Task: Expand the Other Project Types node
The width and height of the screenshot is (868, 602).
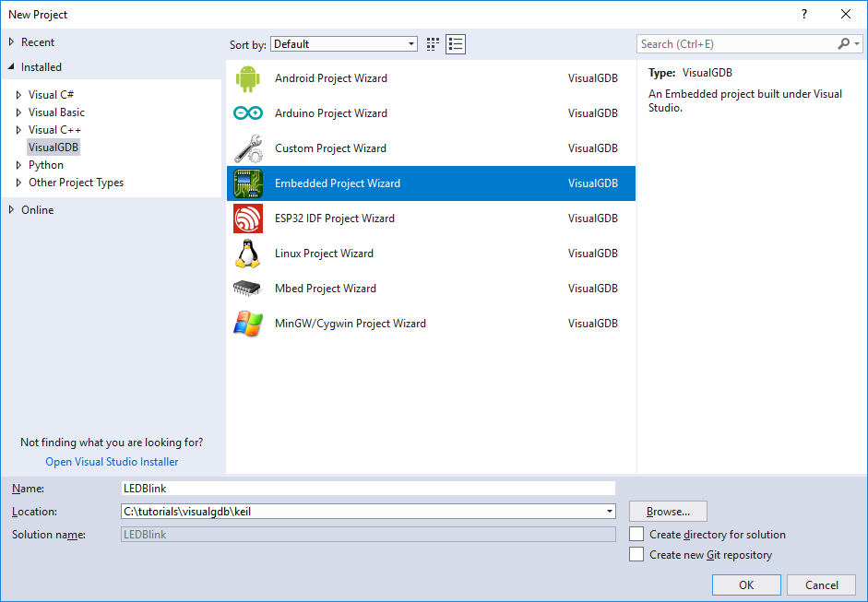Action: [18, 183]
